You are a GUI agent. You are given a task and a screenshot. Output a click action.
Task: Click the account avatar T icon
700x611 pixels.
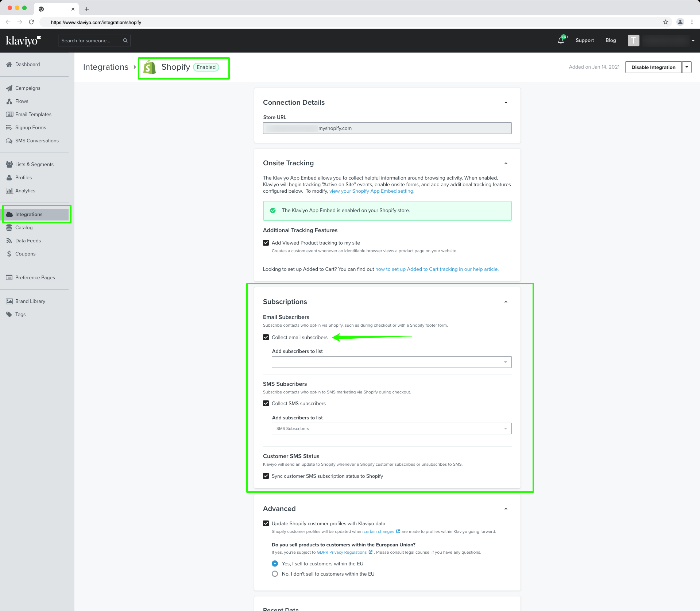(633, 41)
